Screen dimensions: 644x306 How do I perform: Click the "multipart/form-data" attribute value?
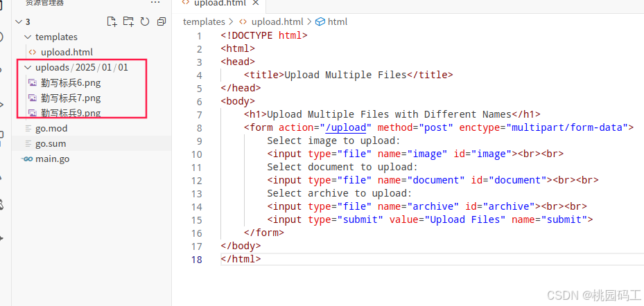(567, 127)
